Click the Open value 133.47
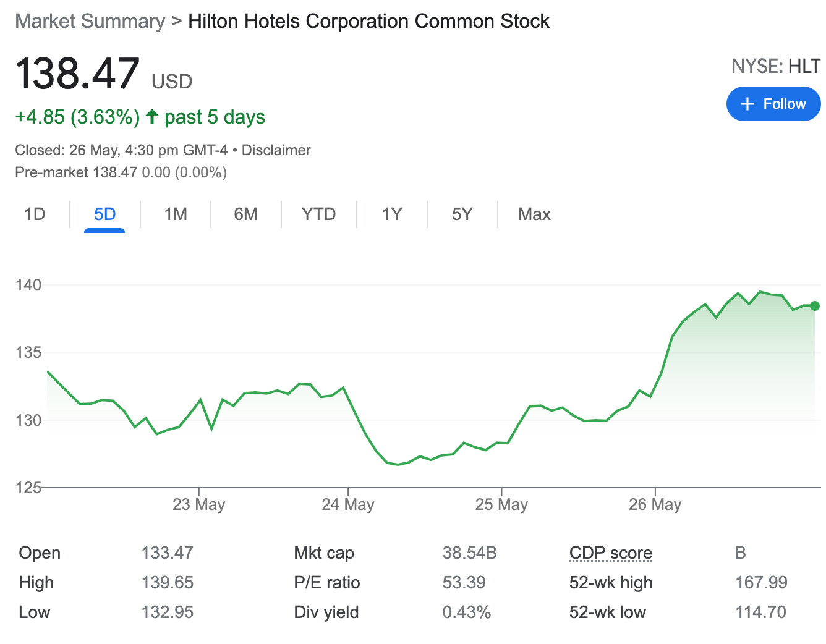 point(168,553)
